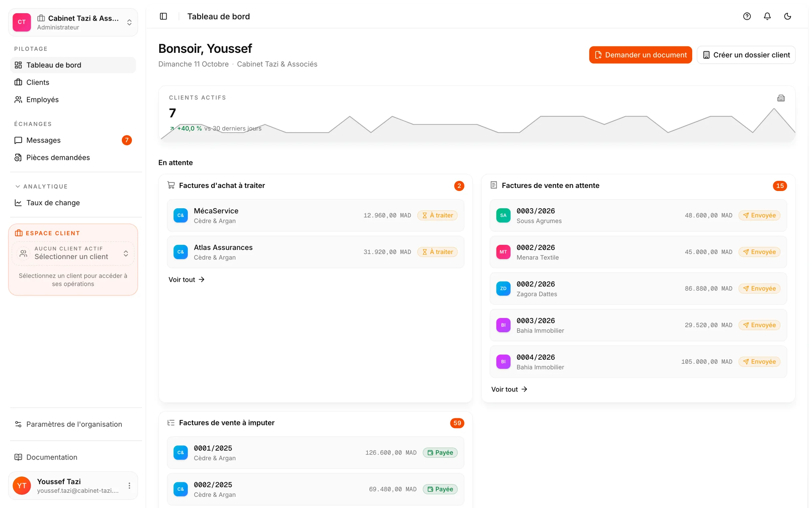Click the CT organisation avatar

22,22
